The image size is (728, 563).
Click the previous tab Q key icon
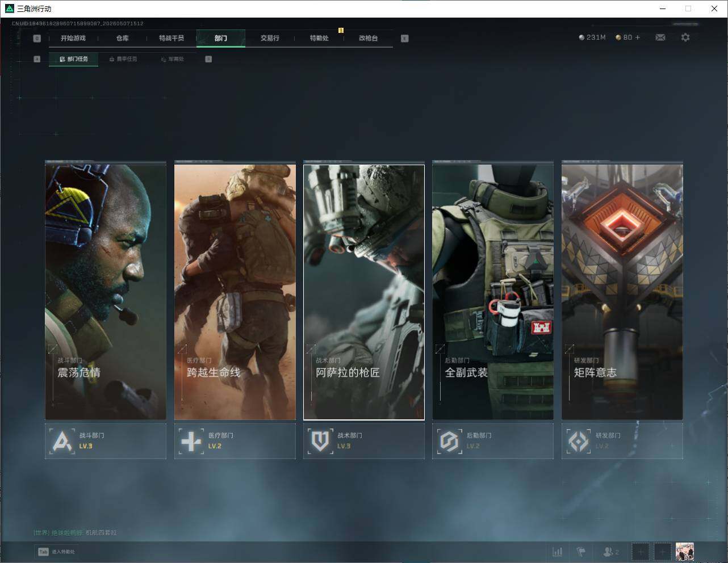point(37,39)
